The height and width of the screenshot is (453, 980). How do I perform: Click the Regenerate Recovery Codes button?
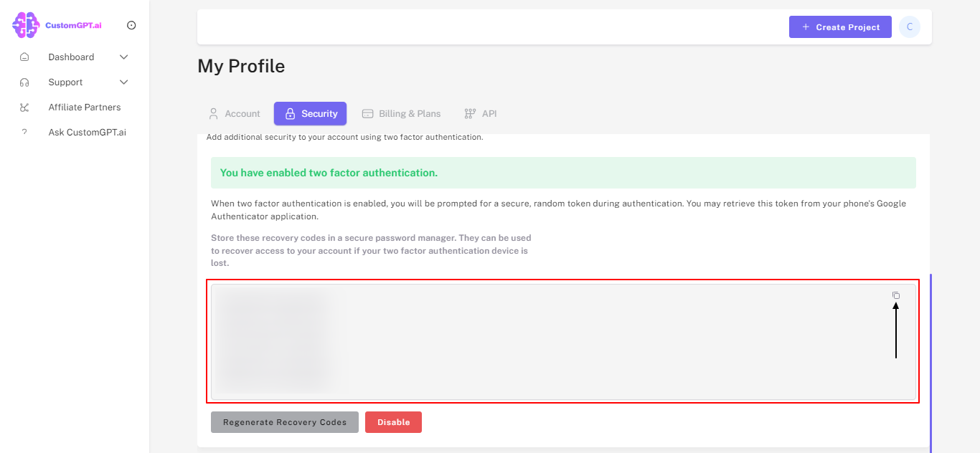click(284, 422)
